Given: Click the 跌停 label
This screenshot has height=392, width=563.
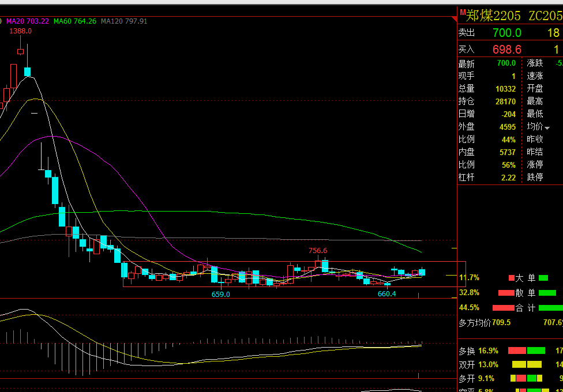Looking at the screenshot, I should (x=535, y=178).
